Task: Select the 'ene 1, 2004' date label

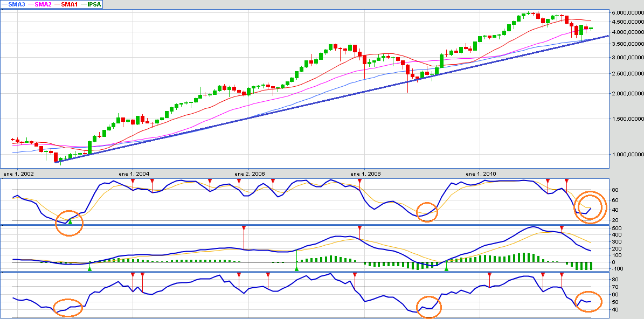Action: pyautogui.click(x=135, y=174)
